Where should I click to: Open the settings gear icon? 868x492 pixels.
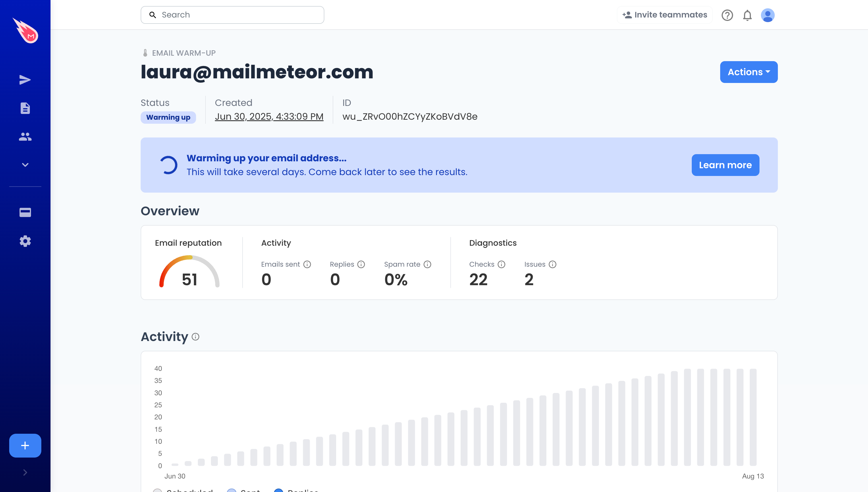[25, 241]
